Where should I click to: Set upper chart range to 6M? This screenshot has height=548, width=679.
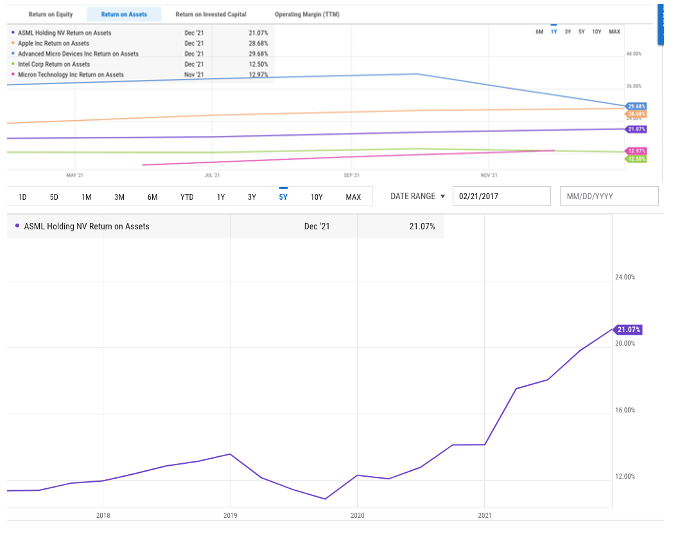coord(539,32)
